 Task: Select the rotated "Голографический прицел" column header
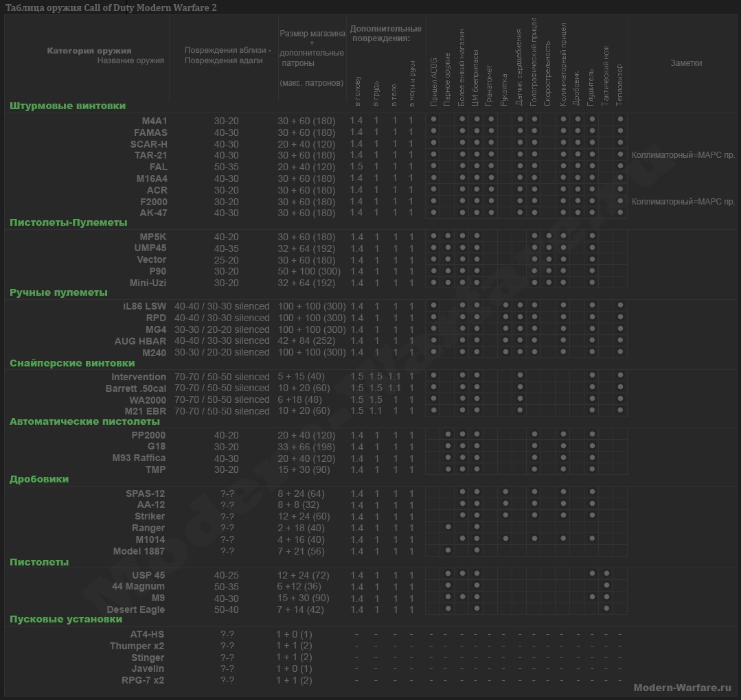[x=534, y=62]
